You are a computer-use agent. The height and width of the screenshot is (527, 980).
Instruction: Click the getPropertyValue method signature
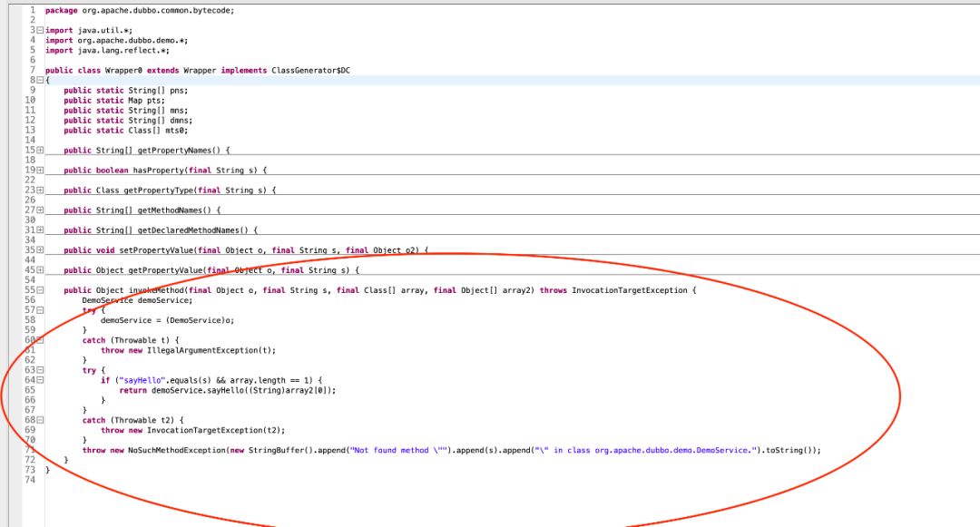[211, 270]
